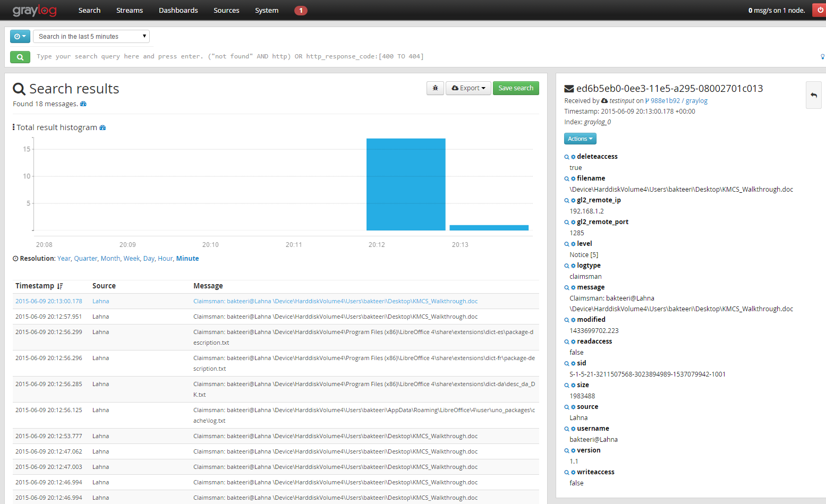Search for the source field value
The image size is (826, 504).
(567, 407)
